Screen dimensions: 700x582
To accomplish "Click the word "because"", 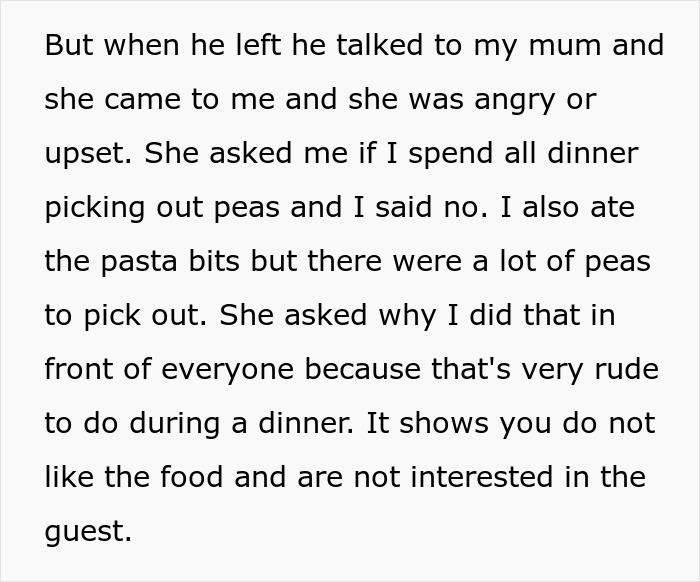I will [366, 370].
